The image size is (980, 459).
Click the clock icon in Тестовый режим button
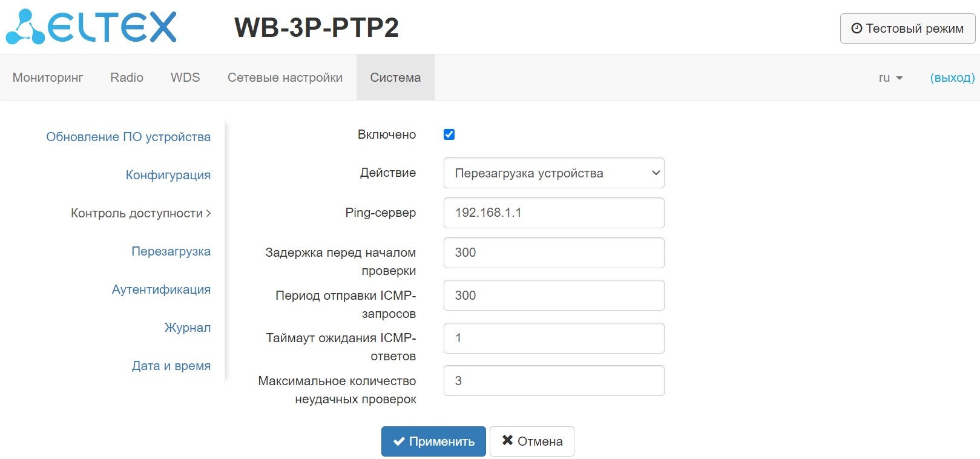[x=857, y=28]
